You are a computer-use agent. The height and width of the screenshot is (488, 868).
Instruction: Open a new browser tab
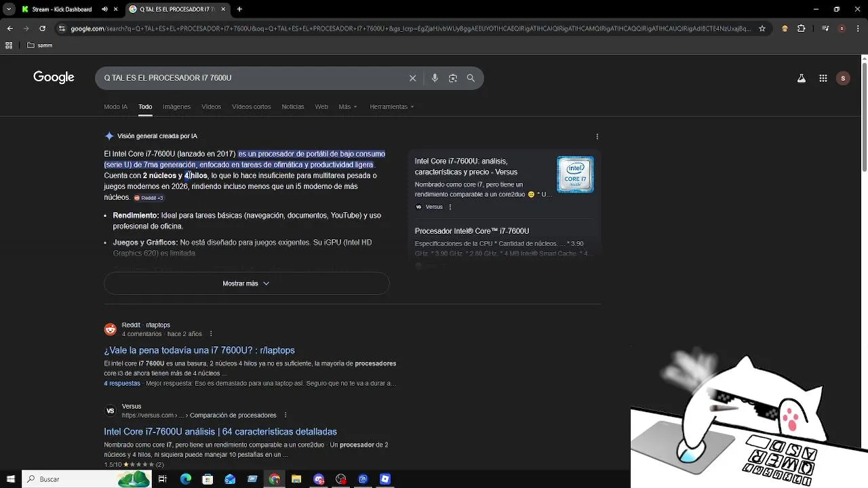(x=239, y=9)
